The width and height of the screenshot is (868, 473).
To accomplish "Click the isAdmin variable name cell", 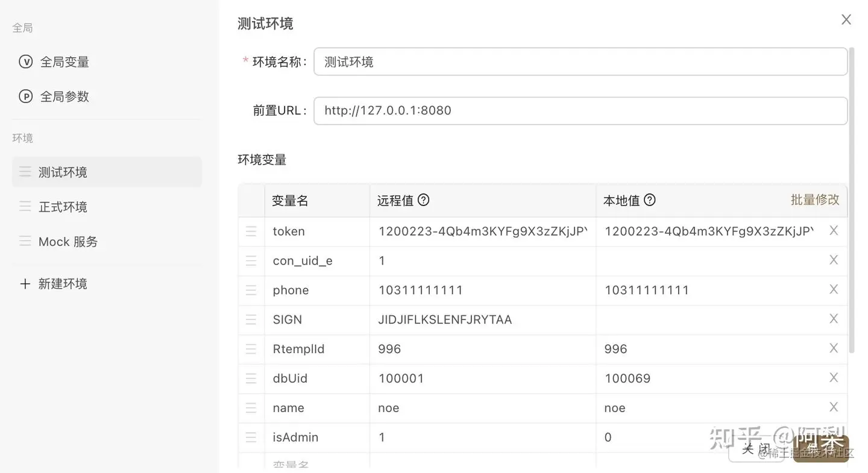I will tap(317, 437).
